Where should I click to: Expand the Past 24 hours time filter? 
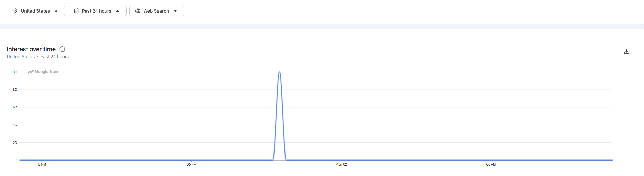point(97,11)
